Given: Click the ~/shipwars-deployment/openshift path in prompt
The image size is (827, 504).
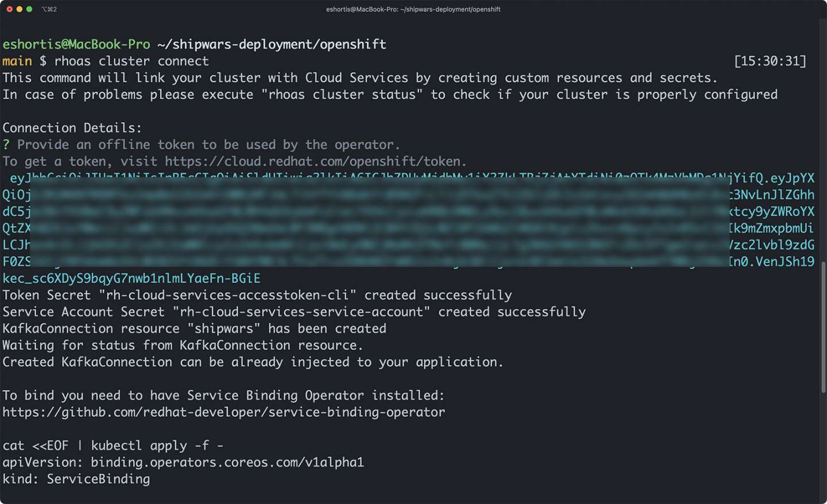Looking at the screenshot, I should (272, 44).
